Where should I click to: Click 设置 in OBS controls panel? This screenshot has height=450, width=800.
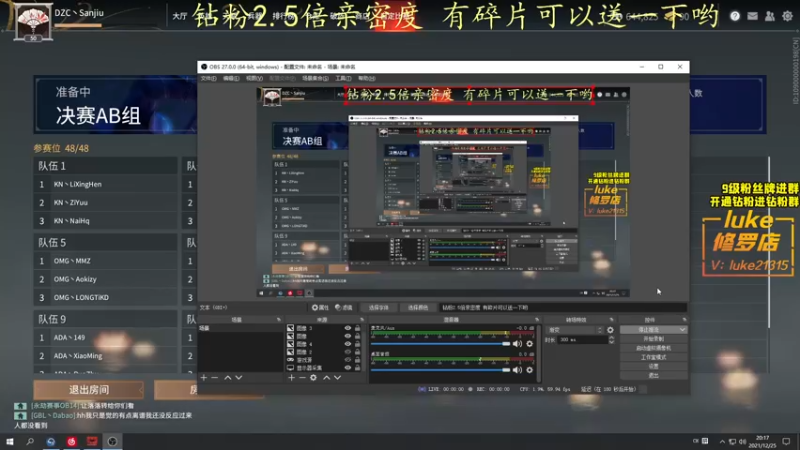(654, 366)
